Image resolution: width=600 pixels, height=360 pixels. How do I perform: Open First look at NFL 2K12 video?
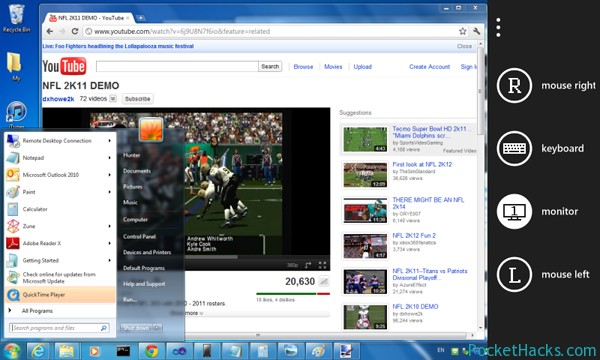pos(422,164)
